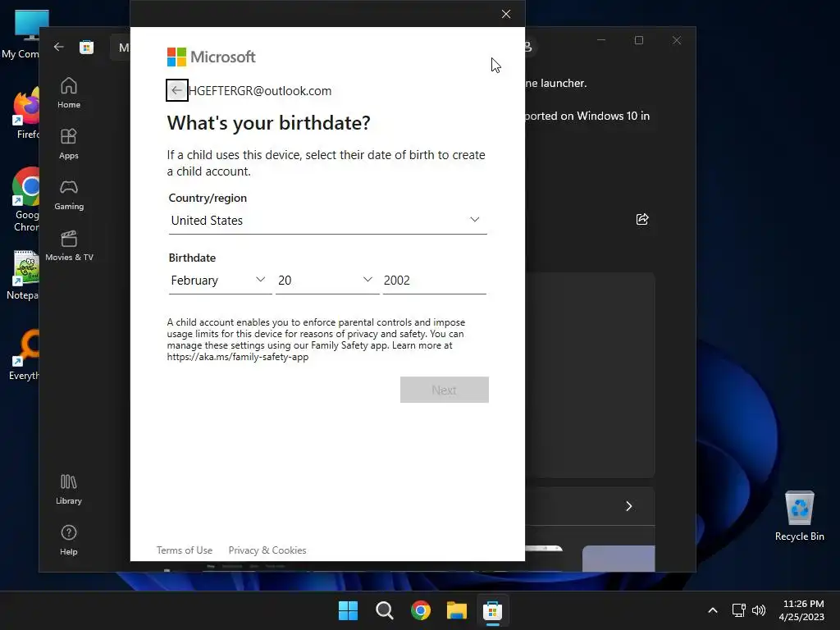Click the Microsoft logo in the dialog
Image resolution: width=840 pixels, height=630 pixels.
tap(211, 57)
